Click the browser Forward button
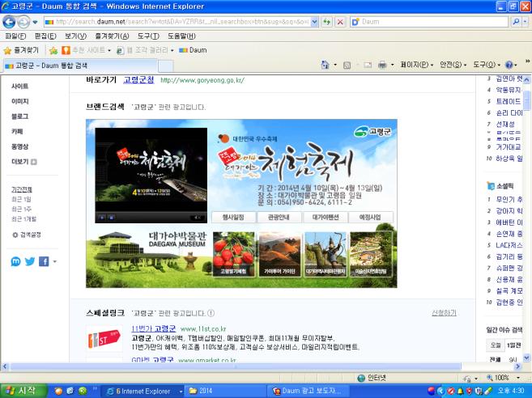 23,22
